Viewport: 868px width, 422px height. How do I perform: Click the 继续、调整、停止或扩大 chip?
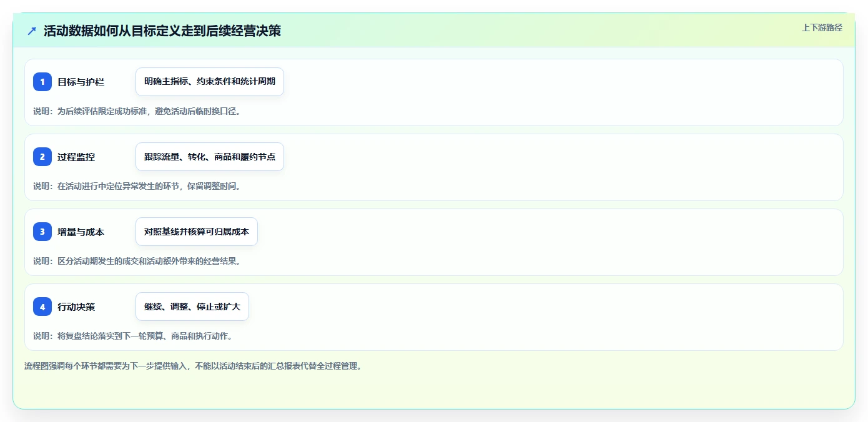(192, 307)
